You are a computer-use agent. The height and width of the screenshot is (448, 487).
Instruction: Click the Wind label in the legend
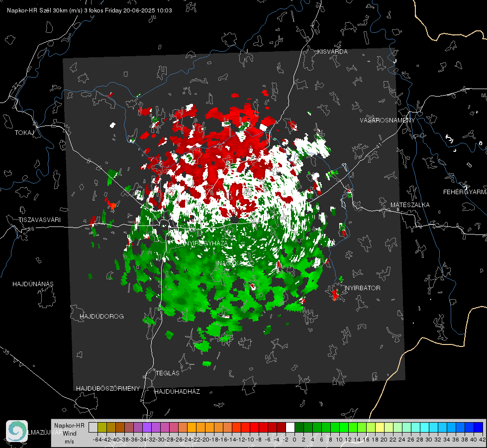70,434
